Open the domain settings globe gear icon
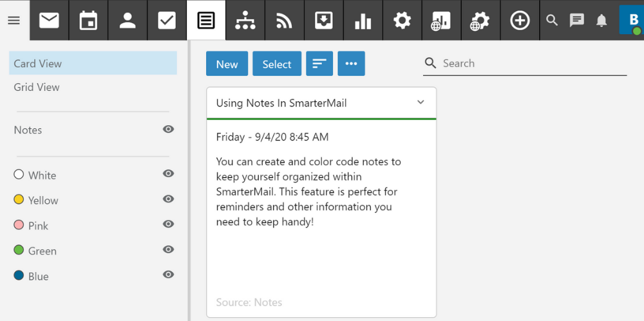 tap(480, 21)
